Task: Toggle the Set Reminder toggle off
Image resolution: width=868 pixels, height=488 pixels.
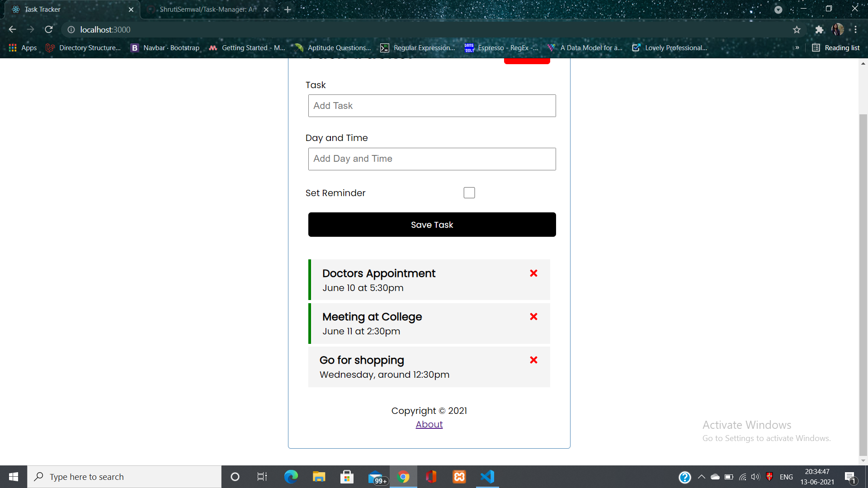Action: (470, 192)
